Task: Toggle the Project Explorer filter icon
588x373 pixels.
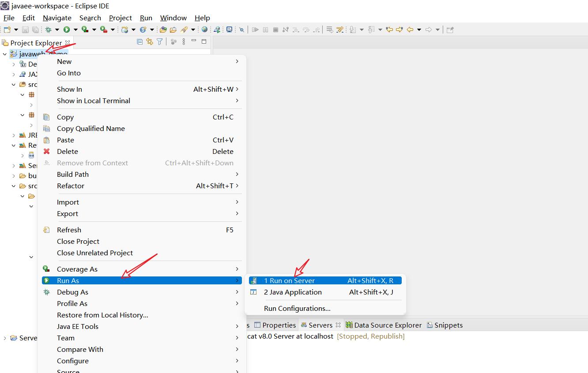Action: 160,41
